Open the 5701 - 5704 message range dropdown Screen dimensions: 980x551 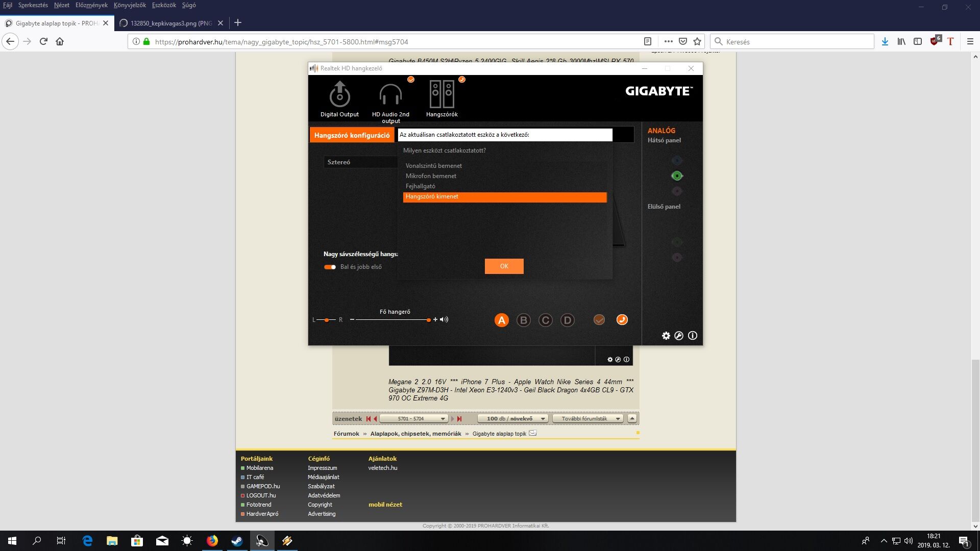tap(414, 419)
